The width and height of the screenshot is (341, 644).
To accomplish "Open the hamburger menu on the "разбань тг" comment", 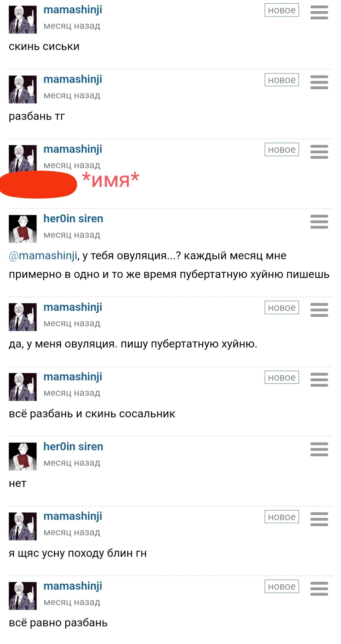I will point(319,82).
